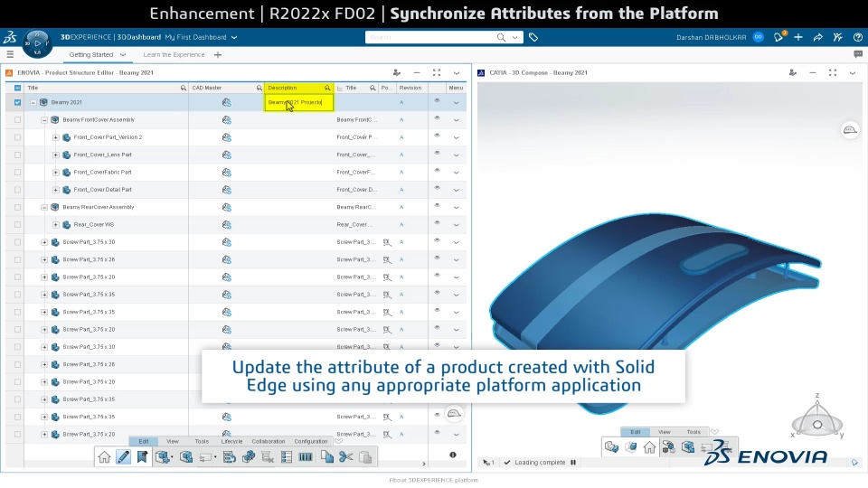The image size is (868, 488).
Task: Click the plus Add icon in top bar
Action: click(798, 37)
